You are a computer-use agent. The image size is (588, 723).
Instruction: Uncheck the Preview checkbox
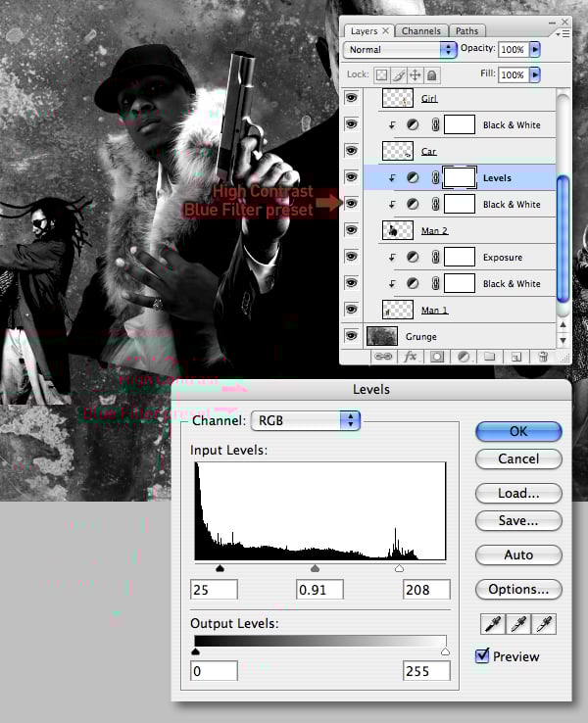(x=482, y=655)
